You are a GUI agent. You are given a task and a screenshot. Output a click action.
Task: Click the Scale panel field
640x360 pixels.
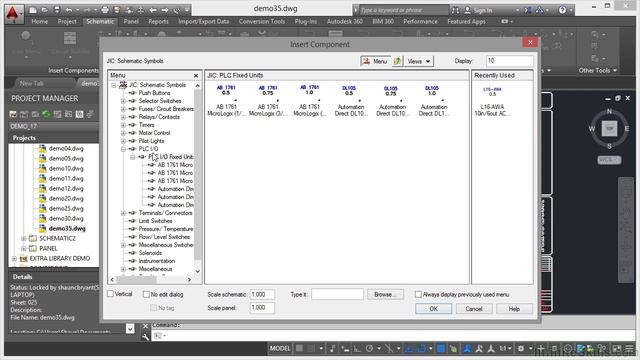coord(262,308)
